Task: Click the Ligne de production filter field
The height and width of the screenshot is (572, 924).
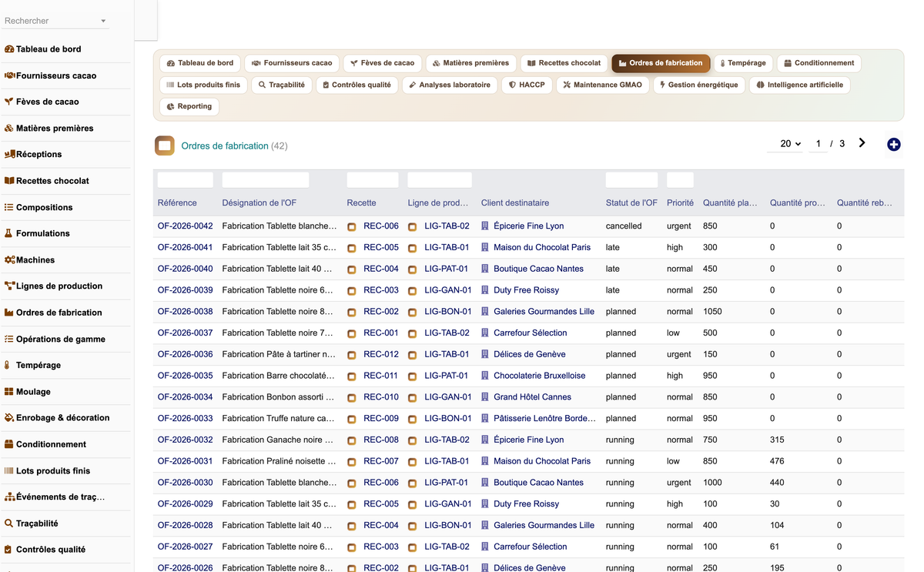Action: tap(440, 180)
